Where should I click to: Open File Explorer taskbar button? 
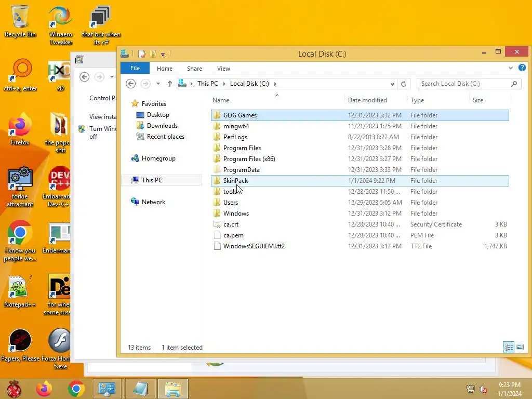[173, 389]
